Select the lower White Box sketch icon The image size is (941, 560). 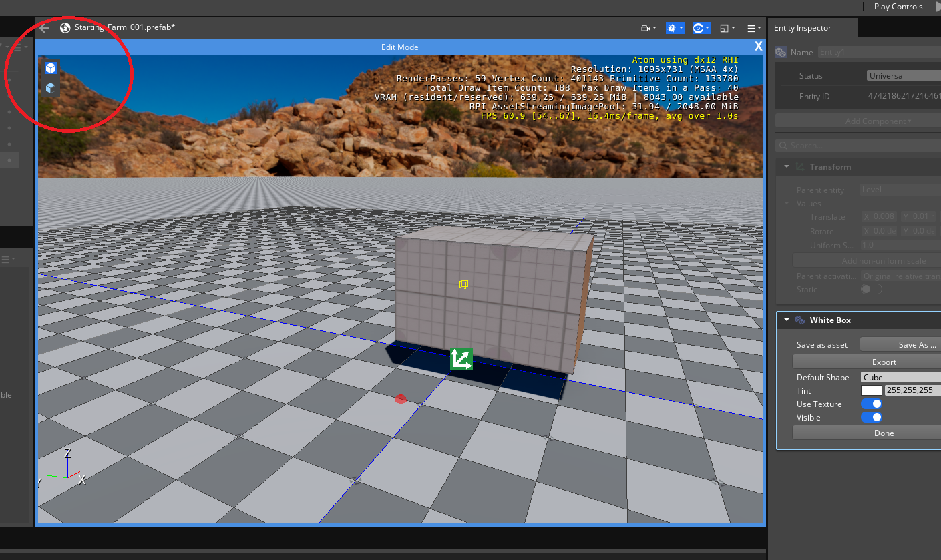(51, 87)
